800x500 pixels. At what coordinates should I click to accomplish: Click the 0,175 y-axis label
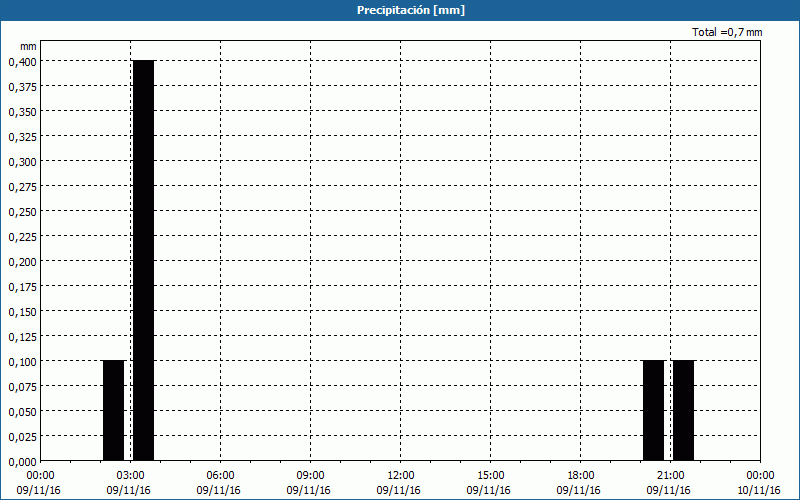(x=22, y=287)
